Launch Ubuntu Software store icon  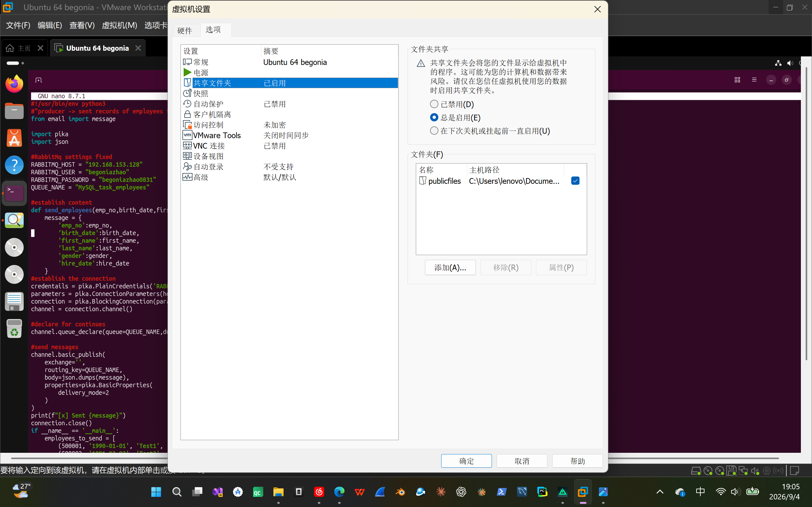tap(14, 138)
